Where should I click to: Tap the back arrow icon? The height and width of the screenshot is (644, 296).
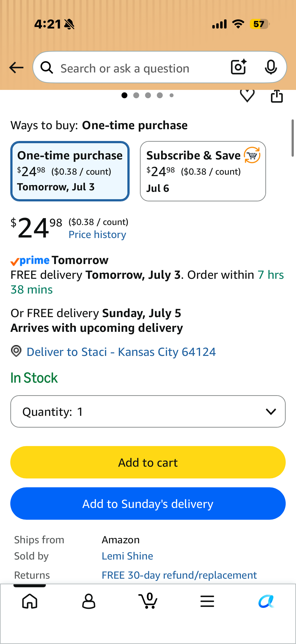pos(16,68)
